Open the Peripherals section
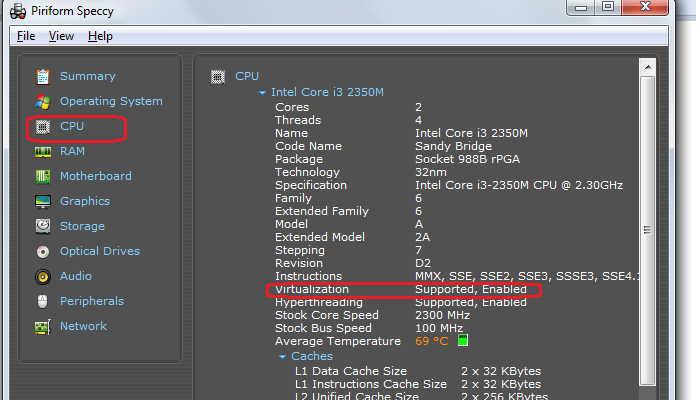Viewport: 700px width, 400px height. tap(92, 301)
